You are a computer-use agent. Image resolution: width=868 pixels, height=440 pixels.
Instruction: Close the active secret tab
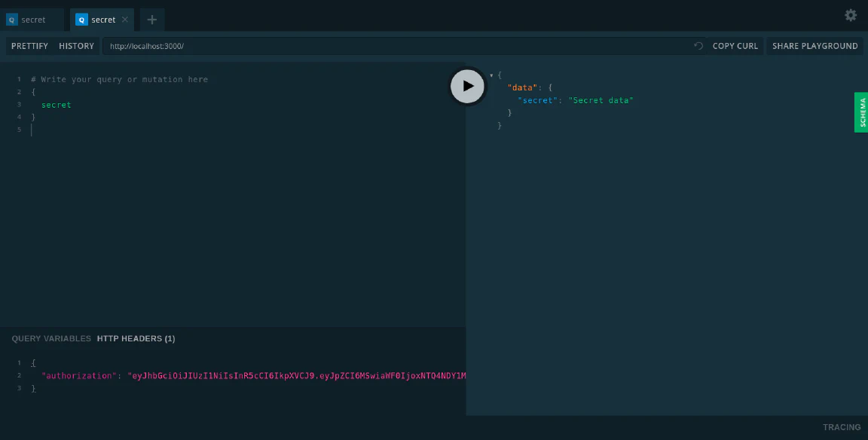(125, 20)
